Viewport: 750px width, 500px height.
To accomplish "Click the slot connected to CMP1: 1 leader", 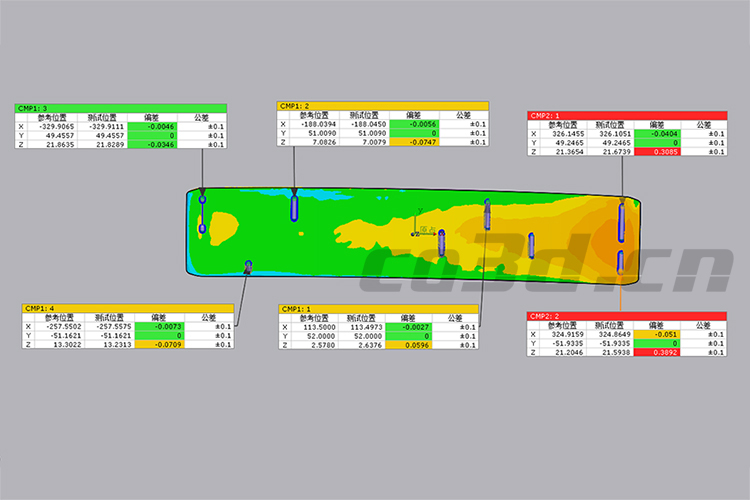I will click(x=487, y=215).
